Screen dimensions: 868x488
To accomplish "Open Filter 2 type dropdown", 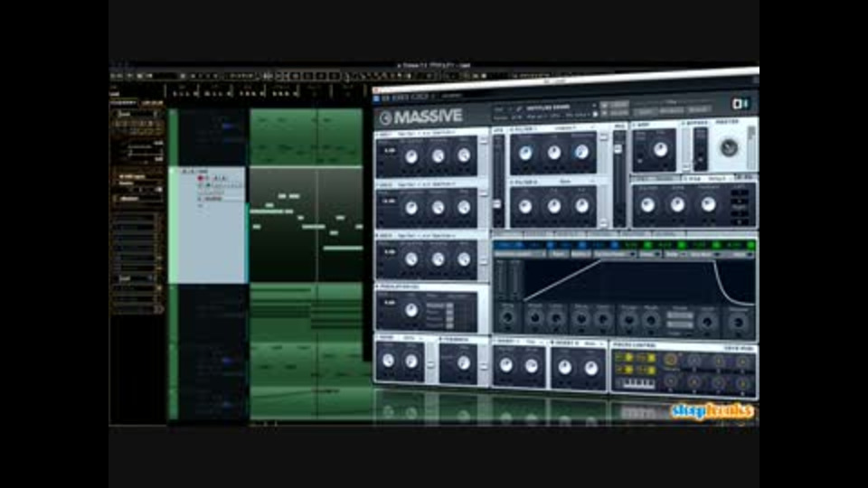I will tap(576, 182).
